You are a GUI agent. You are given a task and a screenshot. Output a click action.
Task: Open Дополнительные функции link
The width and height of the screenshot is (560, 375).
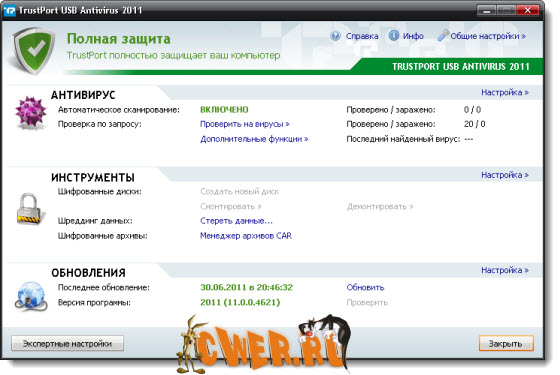(x=254, y=139)
